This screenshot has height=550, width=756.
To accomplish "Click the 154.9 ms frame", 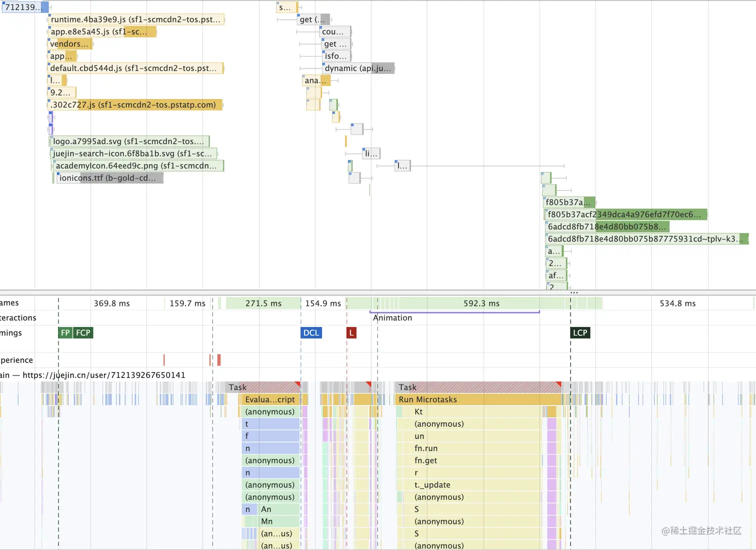I will coord(323,303).
